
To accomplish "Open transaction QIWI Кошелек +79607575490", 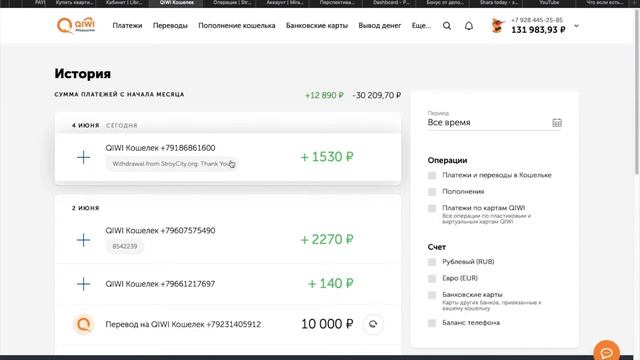I will coord(160,230).
